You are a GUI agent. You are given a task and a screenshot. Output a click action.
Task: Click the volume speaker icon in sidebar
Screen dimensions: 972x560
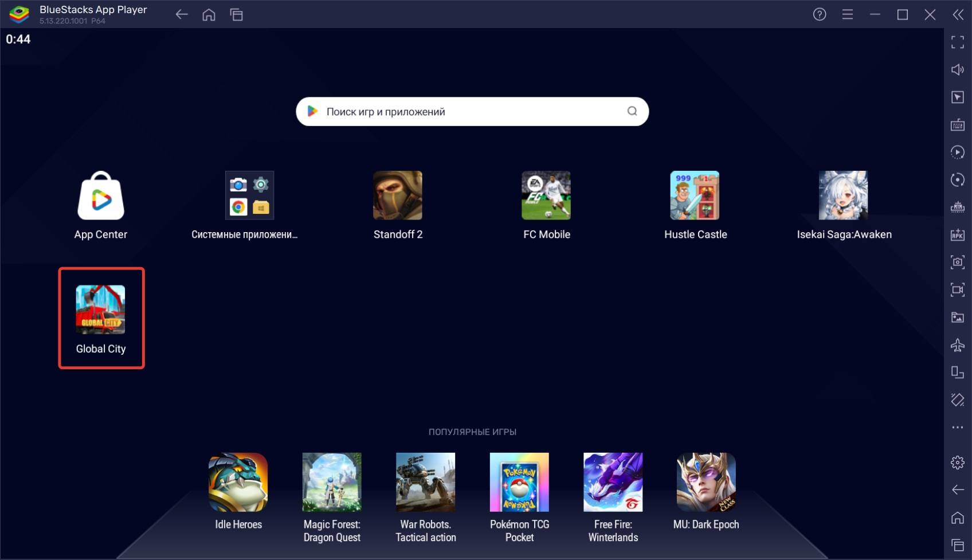[x=958, y=69]
